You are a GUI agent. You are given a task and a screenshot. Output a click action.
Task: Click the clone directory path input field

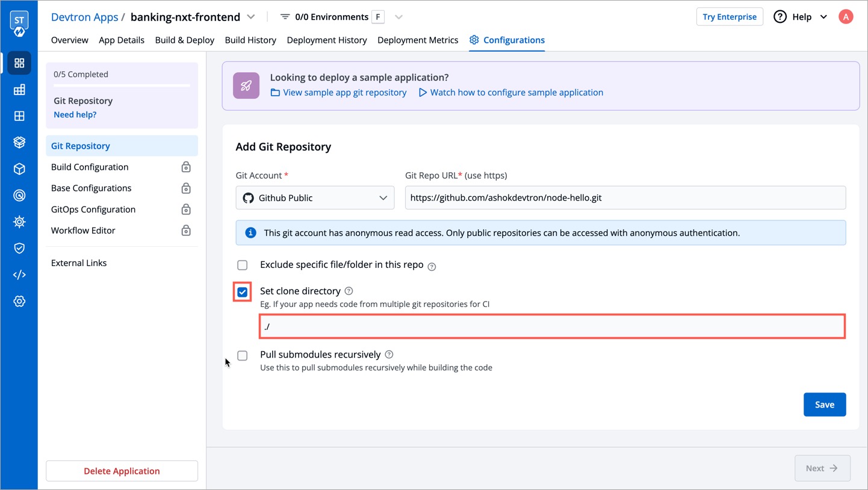tap(552, 326)
